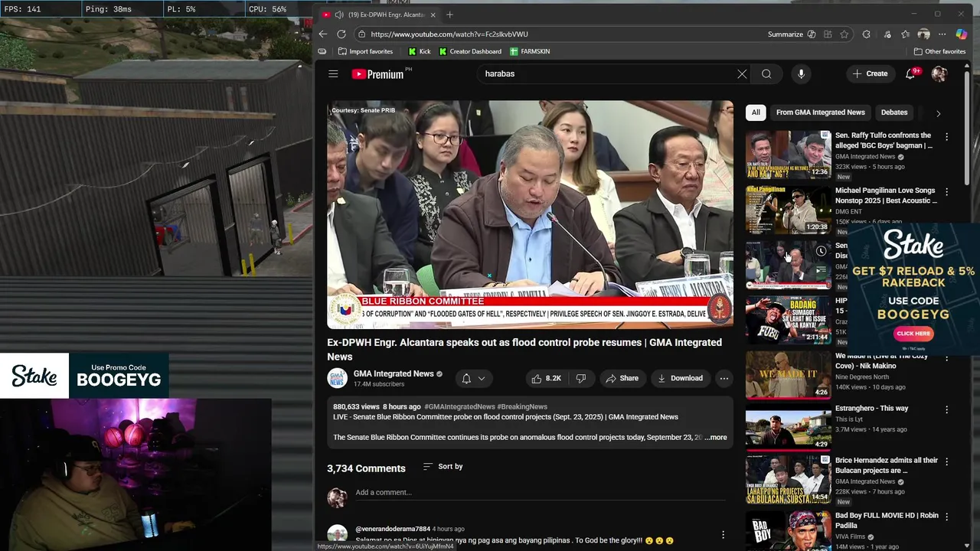Open Creator Dashboard bookmark
This screenshot has width=980, height=551.
coord(469,51)
